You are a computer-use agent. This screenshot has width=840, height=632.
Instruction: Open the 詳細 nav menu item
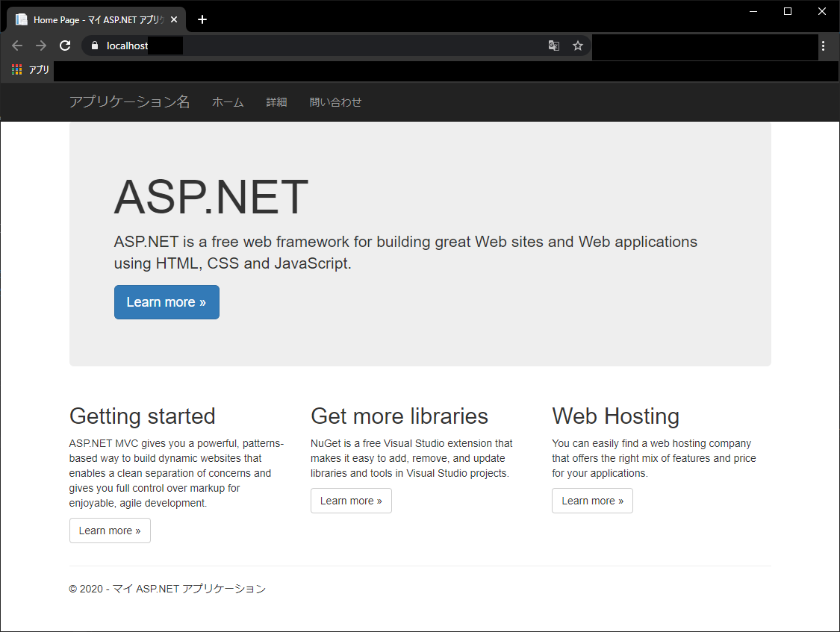pos(276,101)
